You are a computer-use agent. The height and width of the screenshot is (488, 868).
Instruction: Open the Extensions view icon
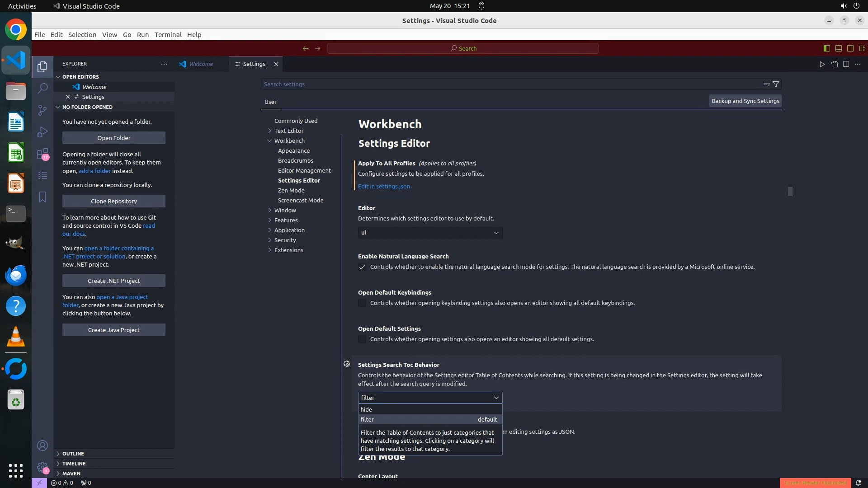click(42, 154)
